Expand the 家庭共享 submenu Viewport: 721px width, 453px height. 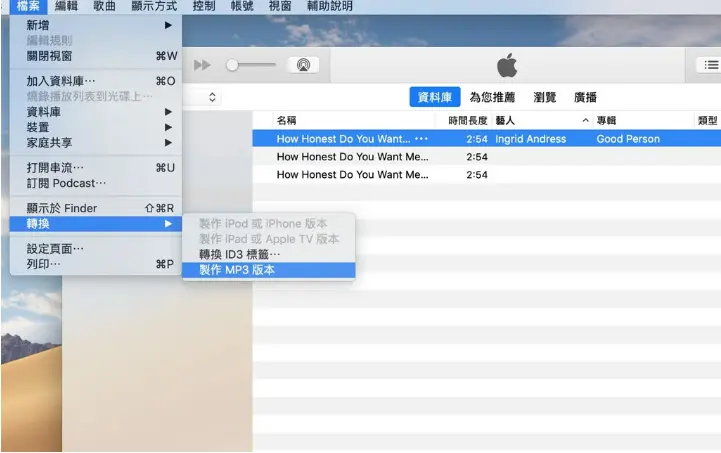click(x=96, y=143)
